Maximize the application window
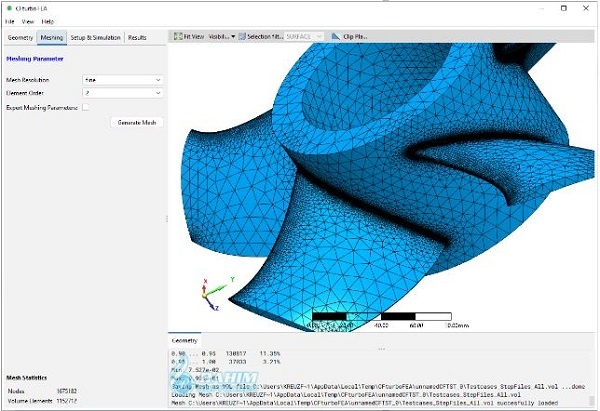 pos(564,8)
